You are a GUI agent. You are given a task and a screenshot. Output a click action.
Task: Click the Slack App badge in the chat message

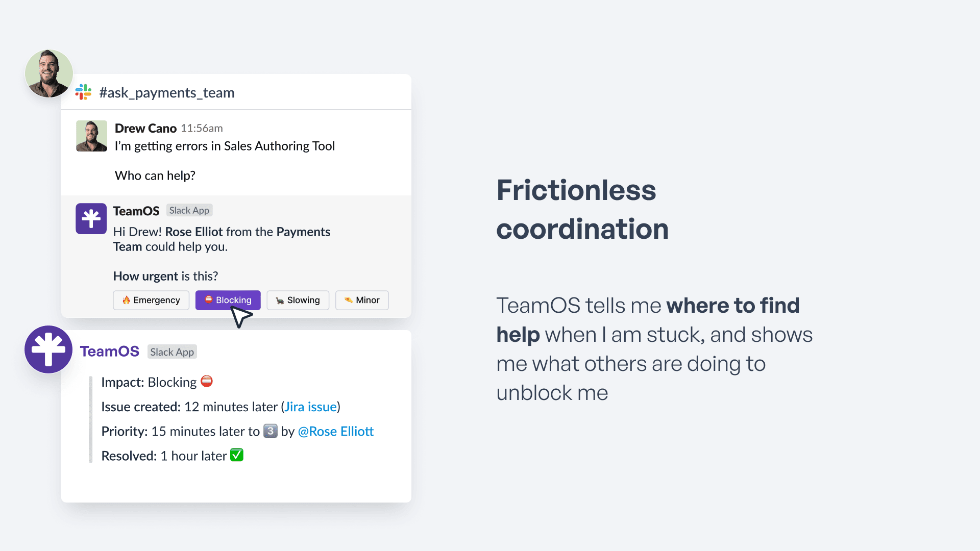189,210
